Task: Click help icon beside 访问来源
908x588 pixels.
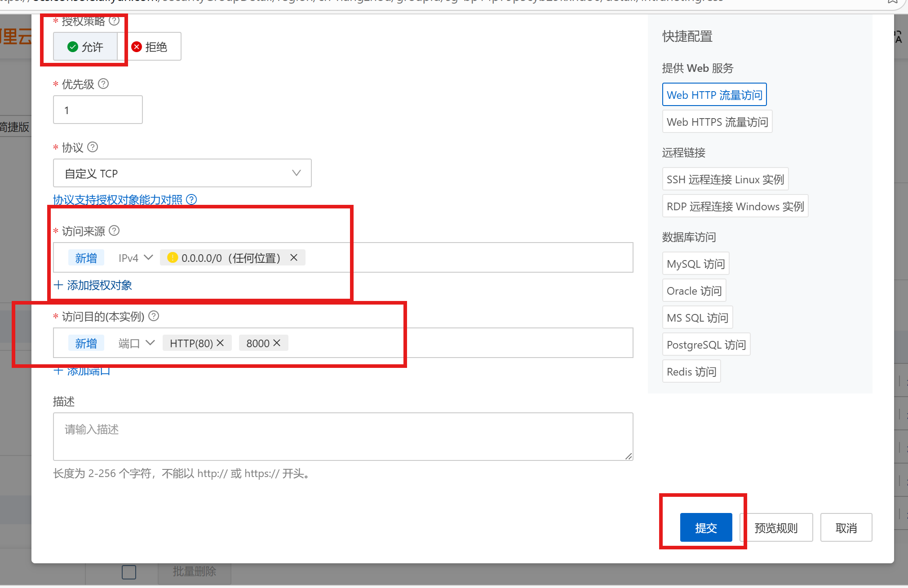Action: pyautogui.click(x=115, y=231)
